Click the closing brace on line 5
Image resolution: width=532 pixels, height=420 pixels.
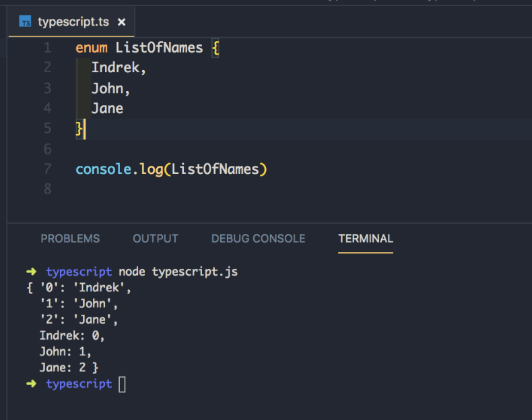pos(79,129)
